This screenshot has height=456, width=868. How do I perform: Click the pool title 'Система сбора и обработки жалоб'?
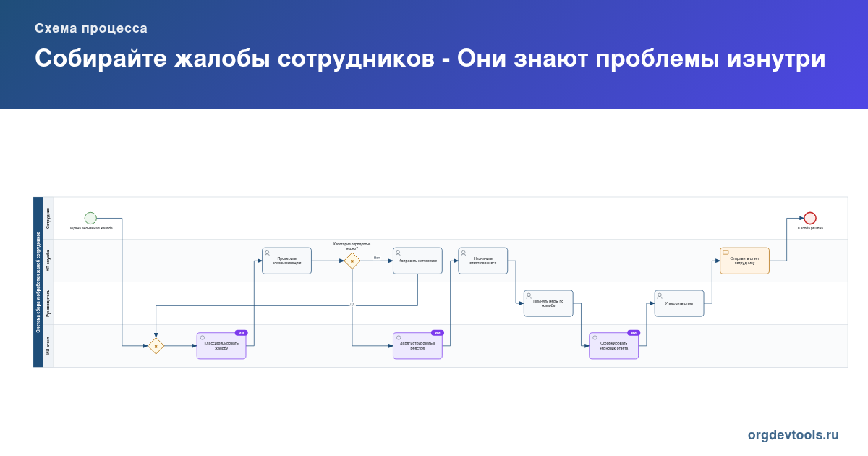pos(38,282)
